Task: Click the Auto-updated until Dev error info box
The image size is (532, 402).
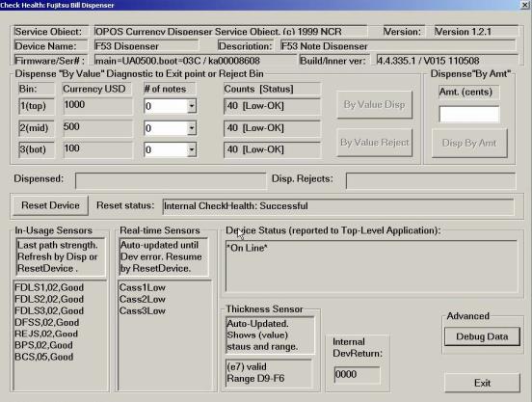Action: pyautogui.click(x=164, y=256)
